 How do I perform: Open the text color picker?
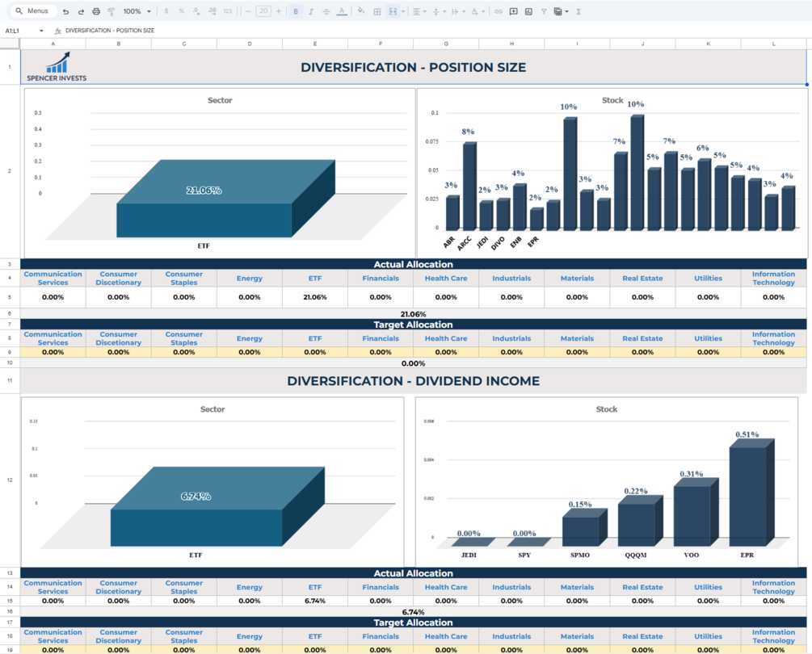(342, 11)
